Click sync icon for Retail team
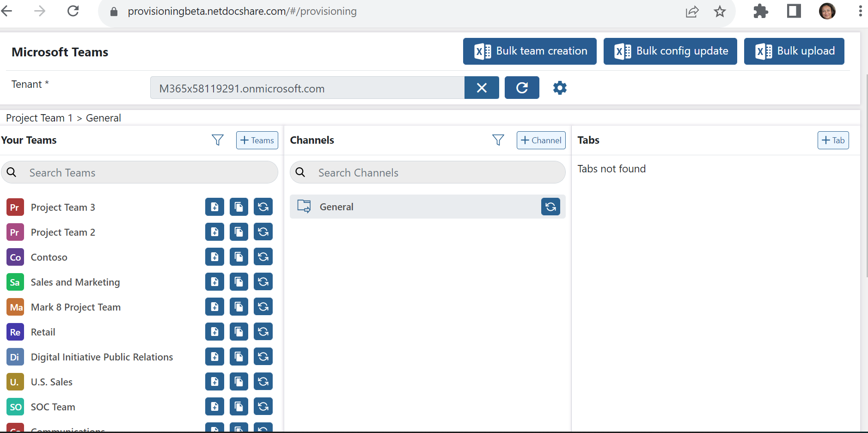868x433 pixels. [263, 332]
